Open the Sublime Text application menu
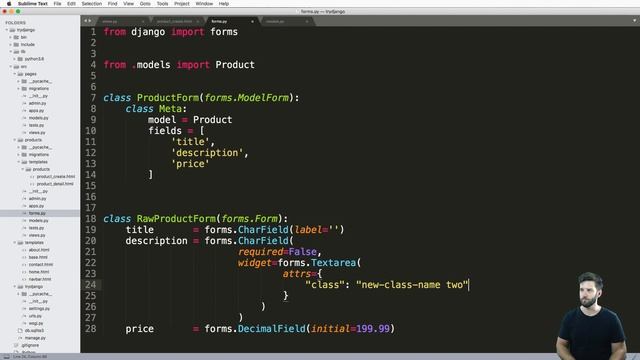640x360 pixels. click(x=33, y=4)
